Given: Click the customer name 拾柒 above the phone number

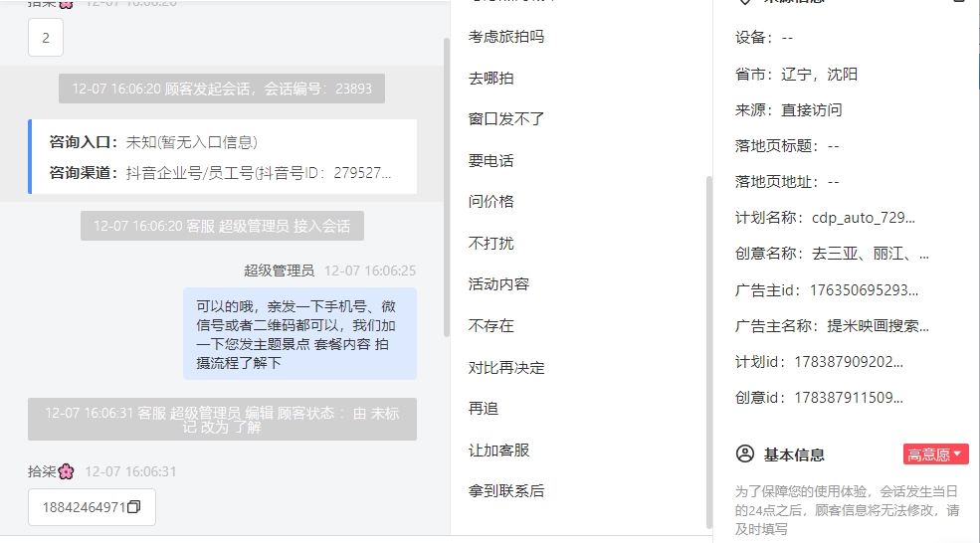Looking at the screenshot, I should [51, 471].
